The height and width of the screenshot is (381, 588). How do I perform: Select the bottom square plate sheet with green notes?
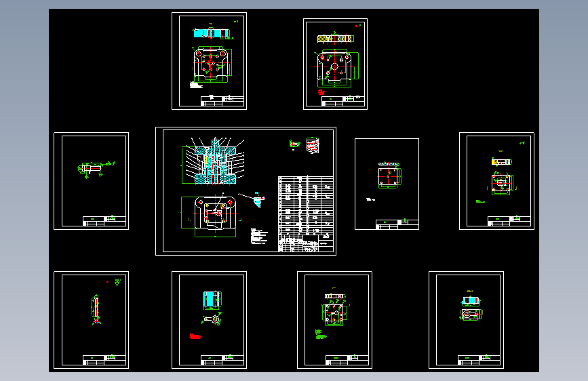coord(334,320)
